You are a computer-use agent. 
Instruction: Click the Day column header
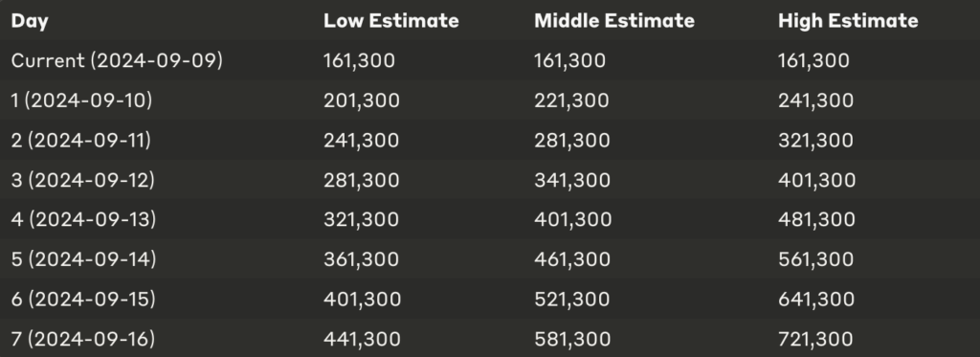[x=30, y=21]
